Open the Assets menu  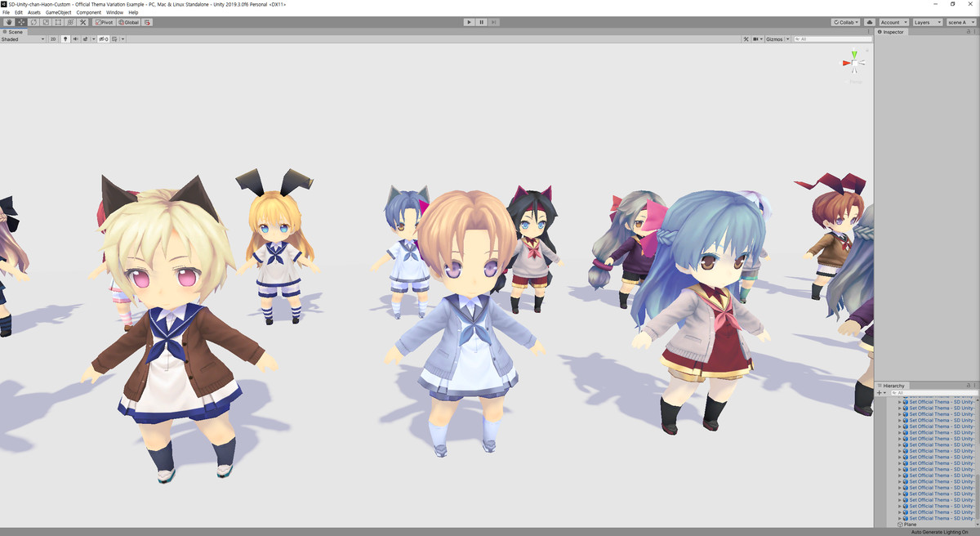pyautogui.click(x=34, y=12)
